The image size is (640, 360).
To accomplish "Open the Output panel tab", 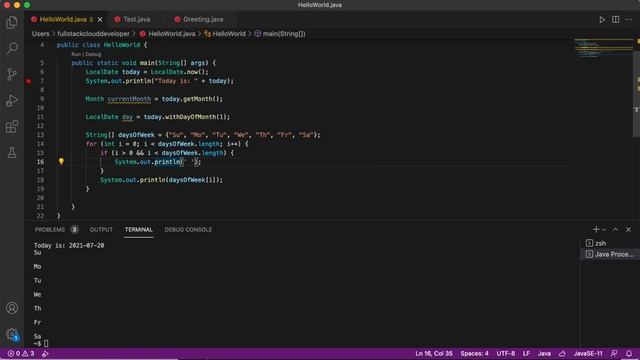I will [101, 229].
